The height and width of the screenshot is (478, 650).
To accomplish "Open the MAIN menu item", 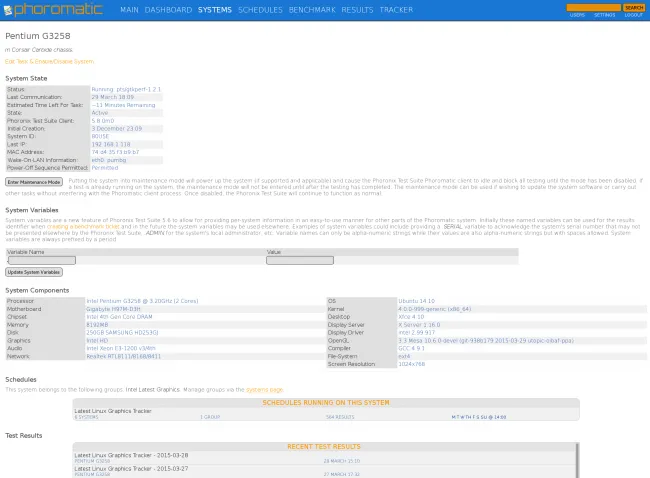I will (x=129, y=10).
